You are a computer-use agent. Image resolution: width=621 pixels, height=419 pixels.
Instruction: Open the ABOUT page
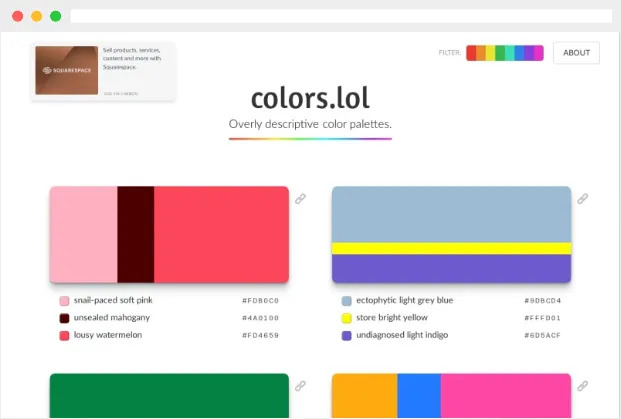(576, 53)
